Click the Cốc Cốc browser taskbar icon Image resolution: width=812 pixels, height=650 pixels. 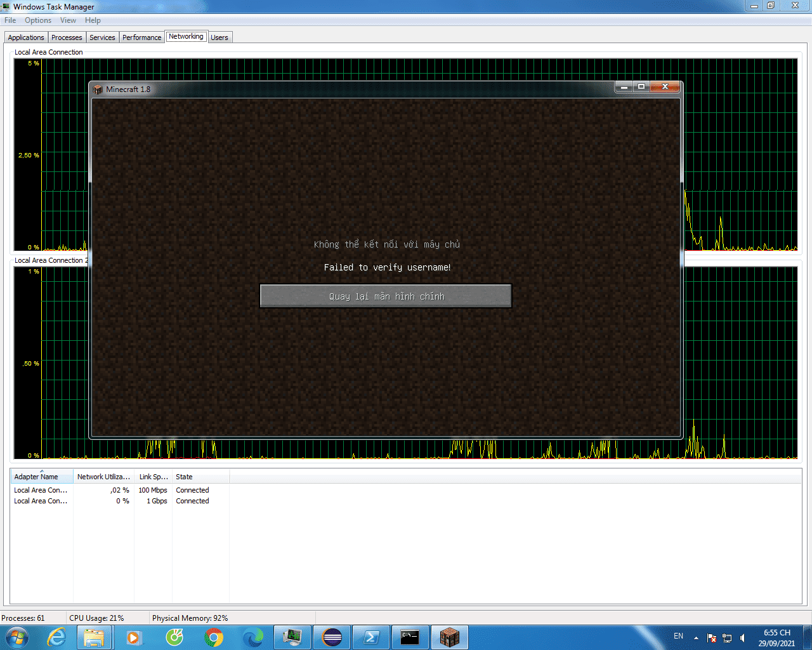pyautogui.click(x=174, y=637)
